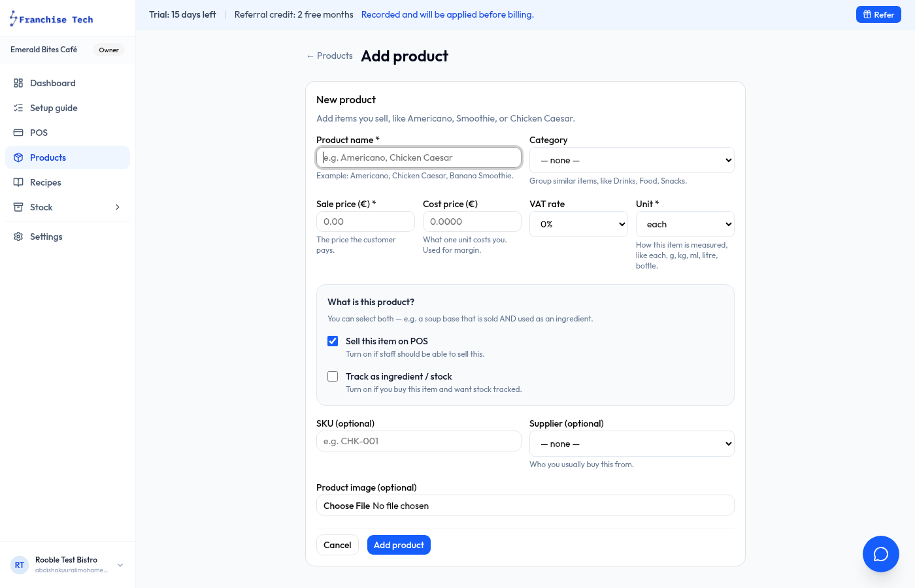Focus the Product name input
Image resolution: width=915 pixels, height=588 pixels.
419,157
